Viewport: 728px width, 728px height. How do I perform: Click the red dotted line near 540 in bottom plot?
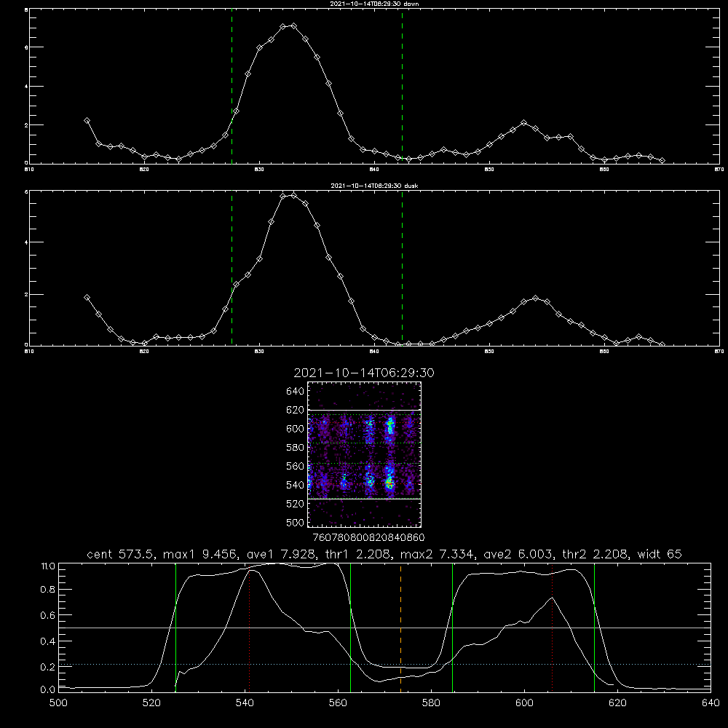click(x=249, y=628)
